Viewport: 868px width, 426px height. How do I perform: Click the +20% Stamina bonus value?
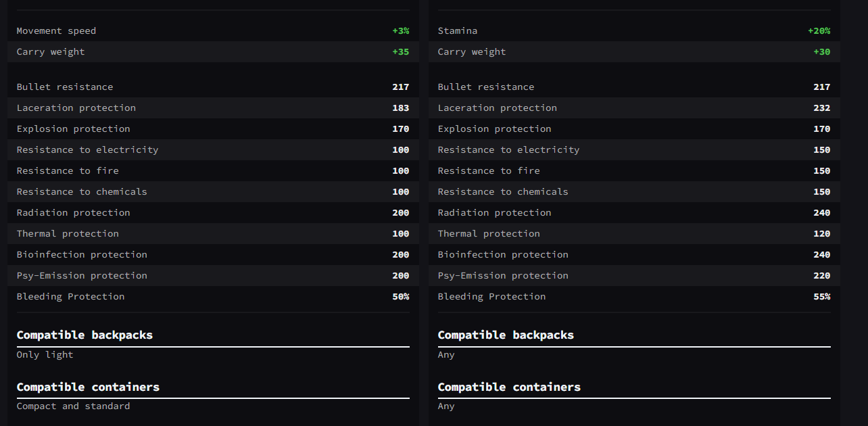point(819,31)
